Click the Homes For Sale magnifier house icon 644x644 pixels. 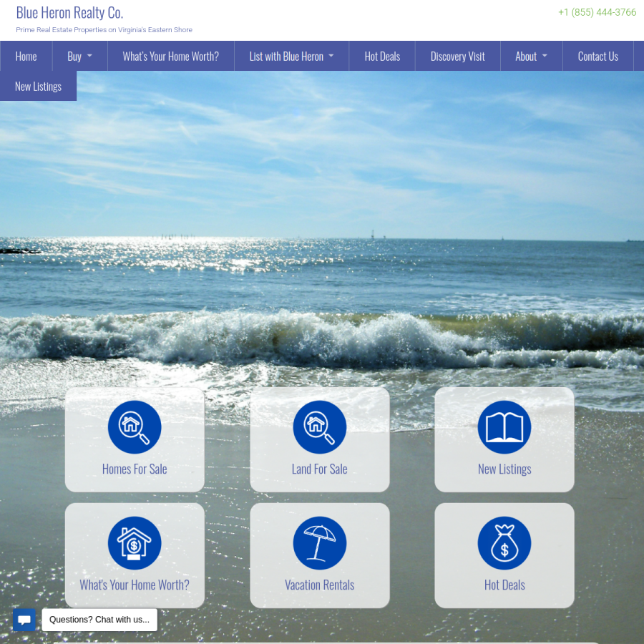click(x=135, y=427)
